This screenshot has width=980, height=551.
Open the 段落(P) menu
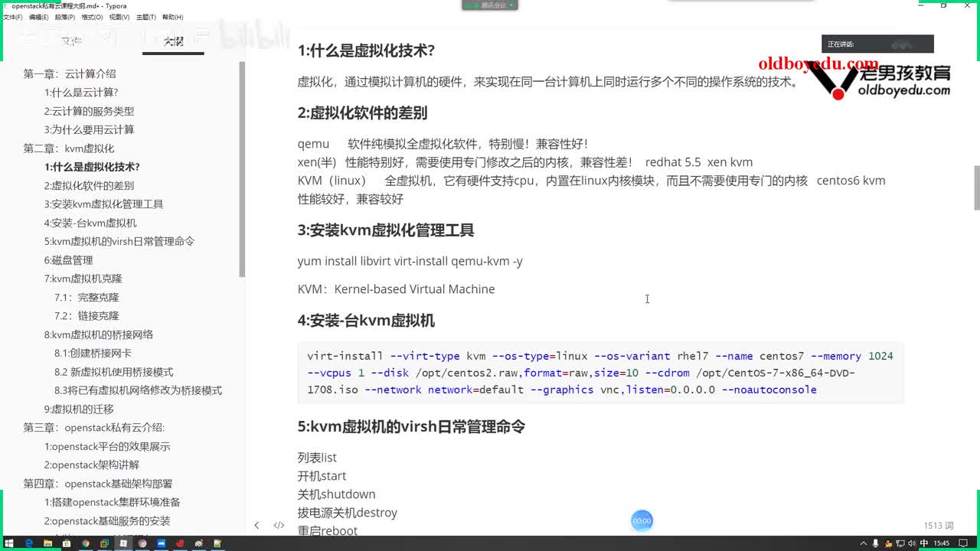(64, 17)
